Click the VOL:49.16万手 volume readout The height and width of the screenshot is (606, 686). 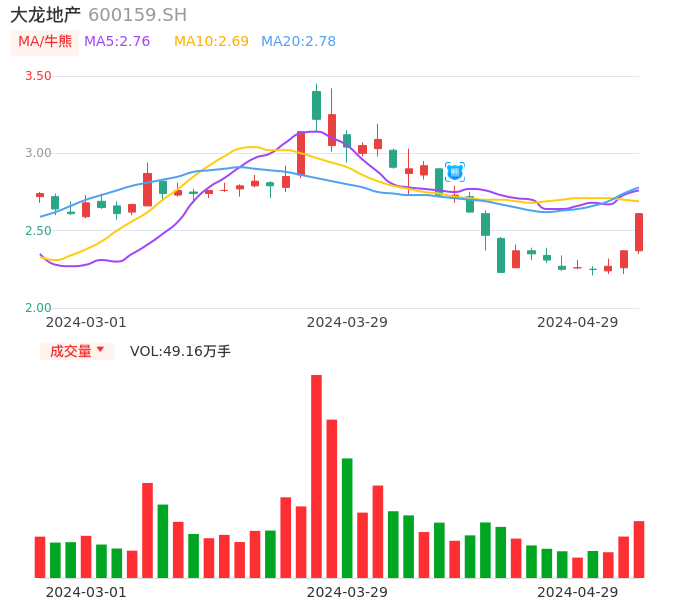[x=180, y=351]
